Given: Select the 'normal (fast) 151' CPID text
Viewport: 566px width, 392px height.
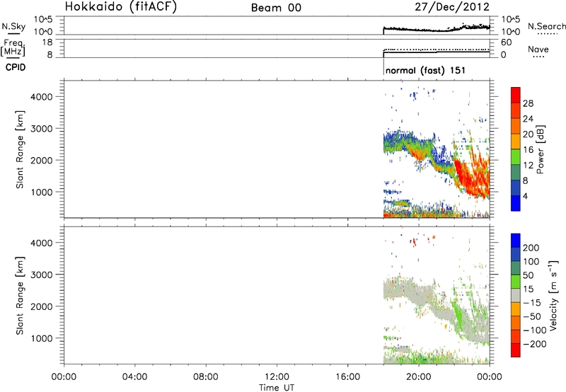Looking at the screenshot, I should (x=426, y=70).
